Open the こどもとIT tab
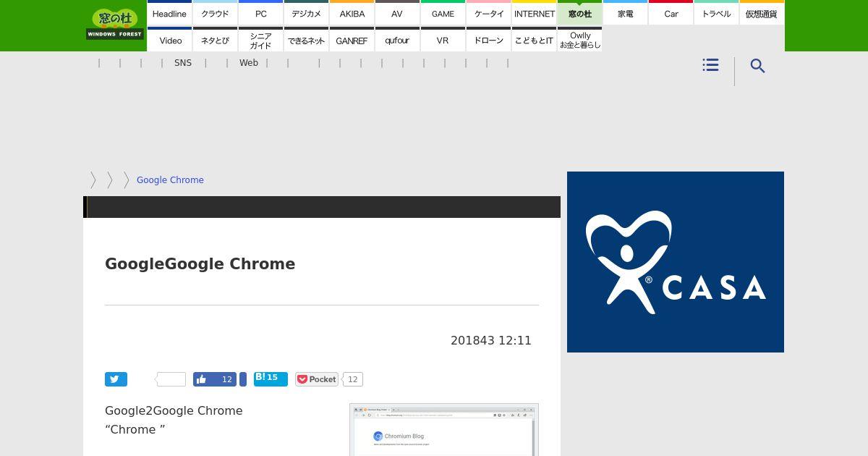This screenshot has height=456, width=868. click(534, 40)
